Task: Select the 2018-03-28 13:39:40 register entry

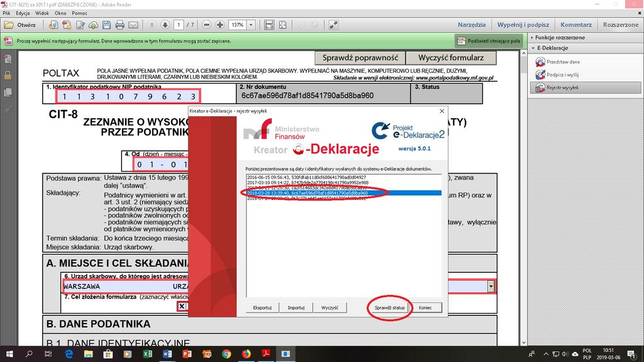Action: coord(343,193)
